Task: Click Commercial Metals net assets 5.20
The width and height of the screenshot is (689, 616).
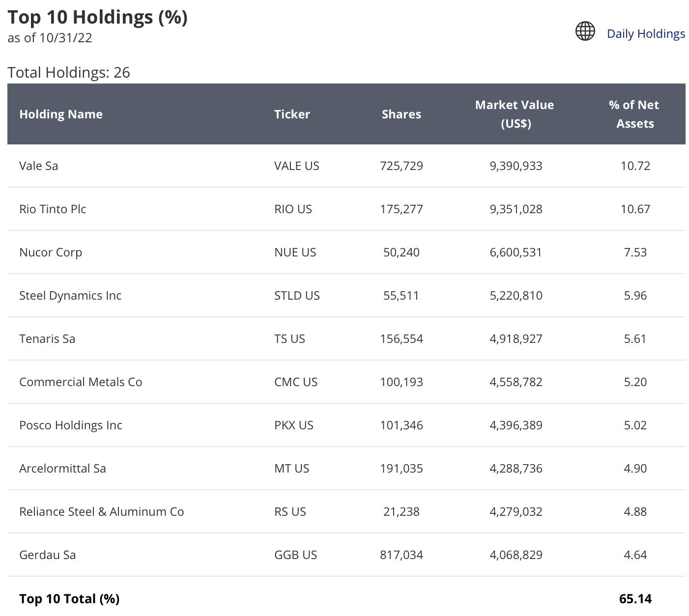Action: click(635, 382)
